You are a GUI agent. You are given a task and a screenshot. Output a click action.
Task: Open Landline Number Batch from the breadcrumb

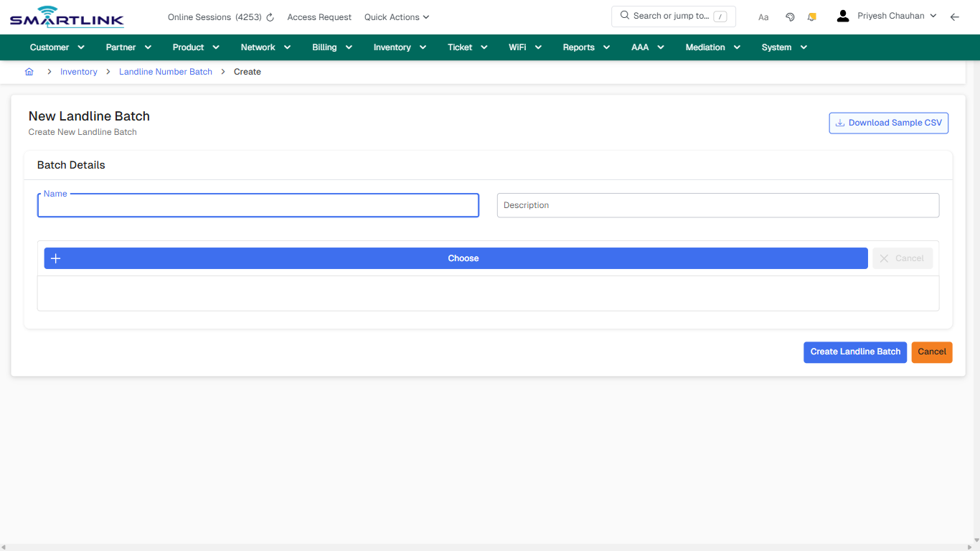coord(165,72)
